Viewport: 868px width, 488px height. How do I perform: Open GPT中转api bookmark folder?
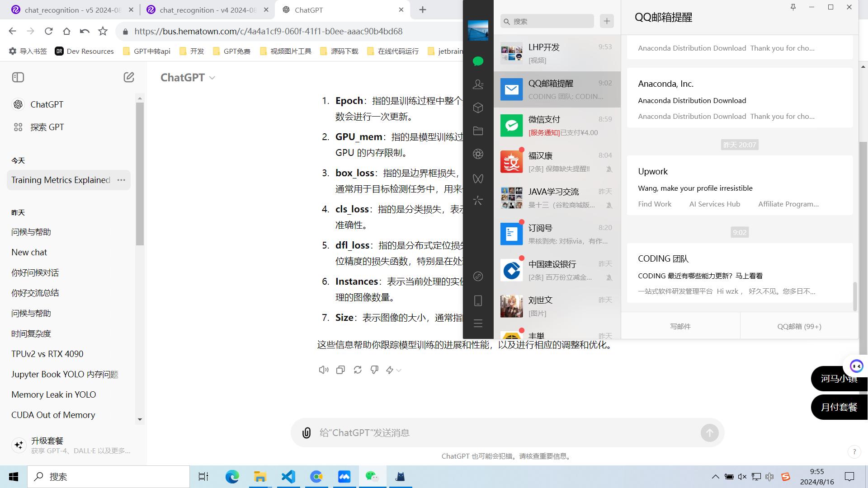click(147, 51)
